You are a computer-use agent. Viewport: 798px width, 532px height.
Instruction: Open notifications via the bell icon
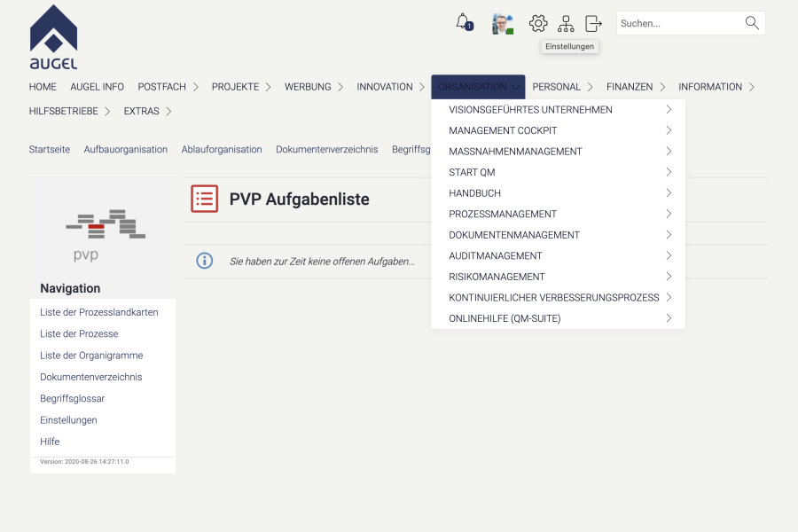463,22
